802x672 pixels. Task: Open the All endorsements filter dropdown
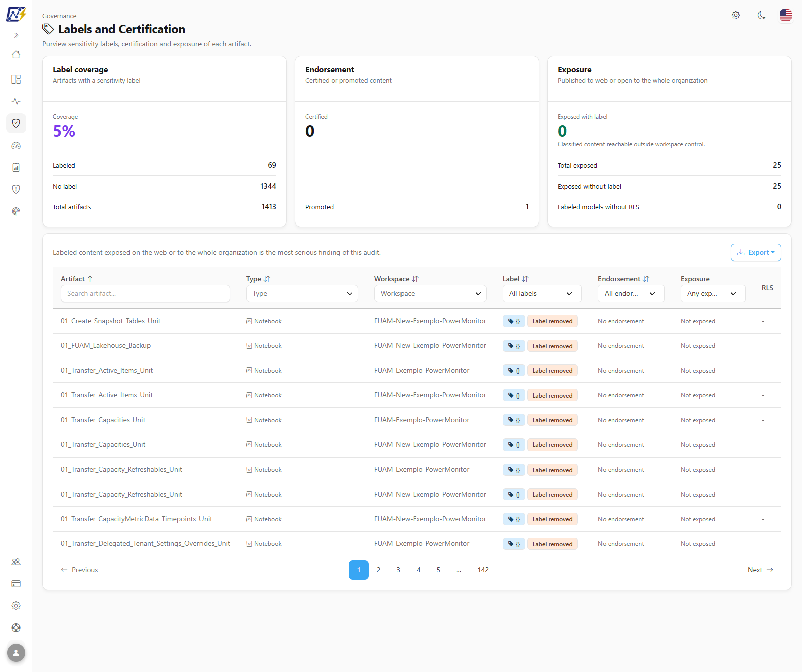(631, 294)
